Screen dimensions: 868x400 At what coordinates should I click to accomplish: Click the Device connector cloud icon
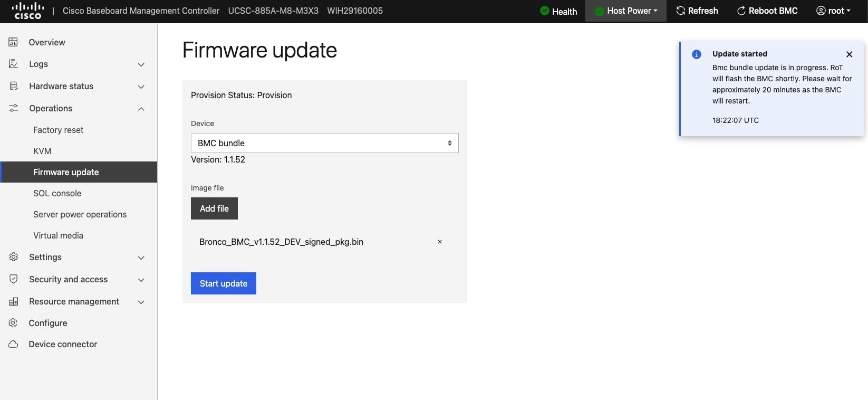13,344
